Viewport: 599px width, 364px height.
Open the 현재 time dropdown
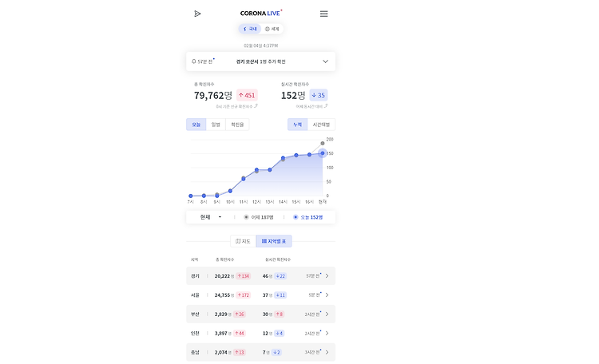tap(211, 217)
